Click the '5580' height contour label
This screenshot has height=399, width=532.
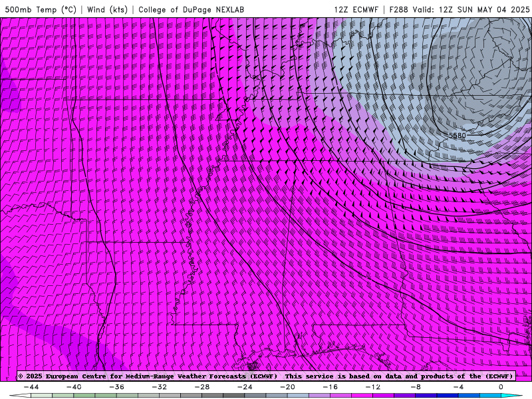458,136
